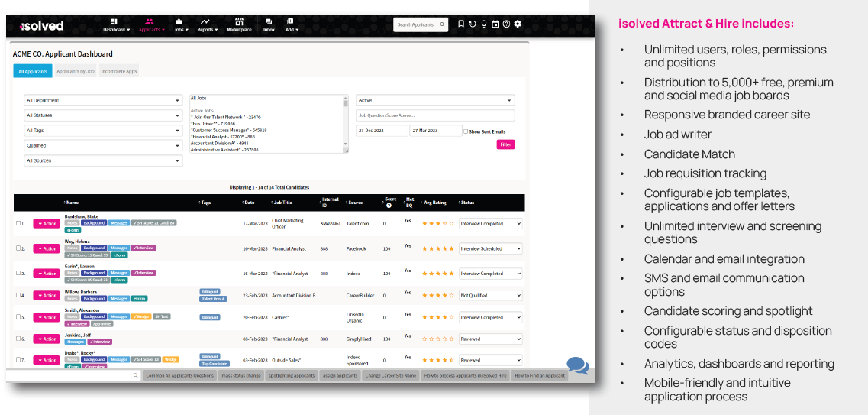
Task: Open the Add plus menu
Action: click(x=290, y=21)
